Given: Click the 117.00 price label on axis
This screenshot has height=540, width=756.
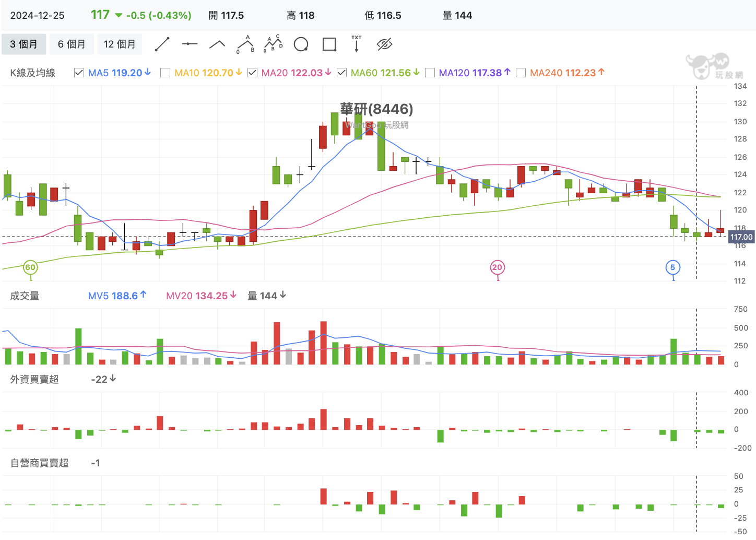Looking at the screenshot, I should pos(741,237).
